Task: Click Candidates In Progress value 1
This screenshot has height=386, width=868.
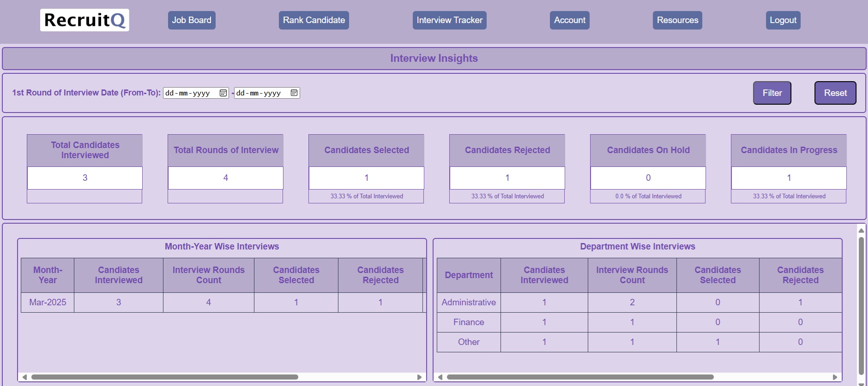Action: click(x=789, y=178)
